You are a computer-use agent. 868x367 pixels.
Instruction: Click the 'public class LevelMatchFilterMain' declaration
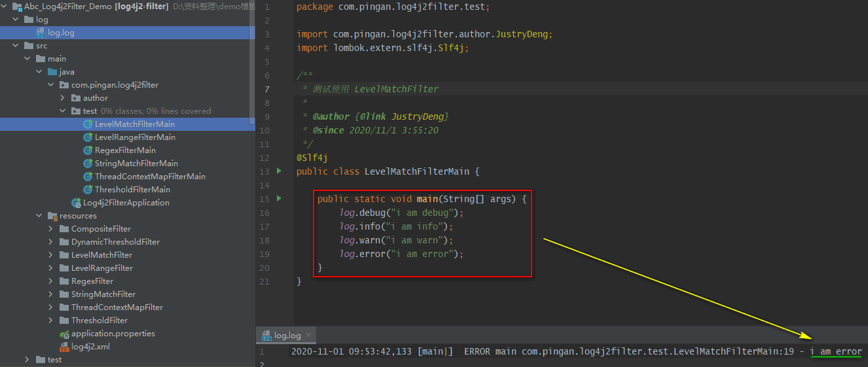point(388,171)
